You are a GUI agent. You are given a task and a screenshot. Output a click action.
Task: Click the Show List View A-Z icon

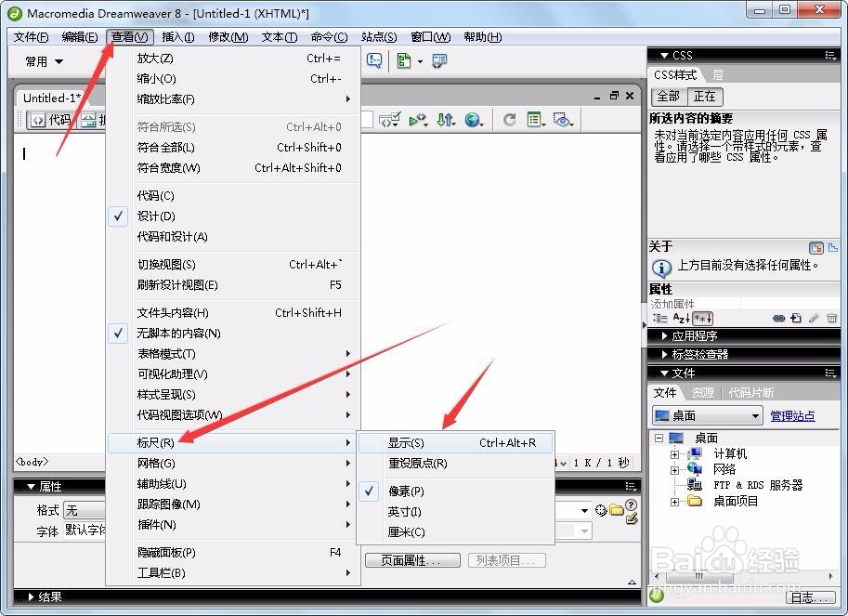681,319
